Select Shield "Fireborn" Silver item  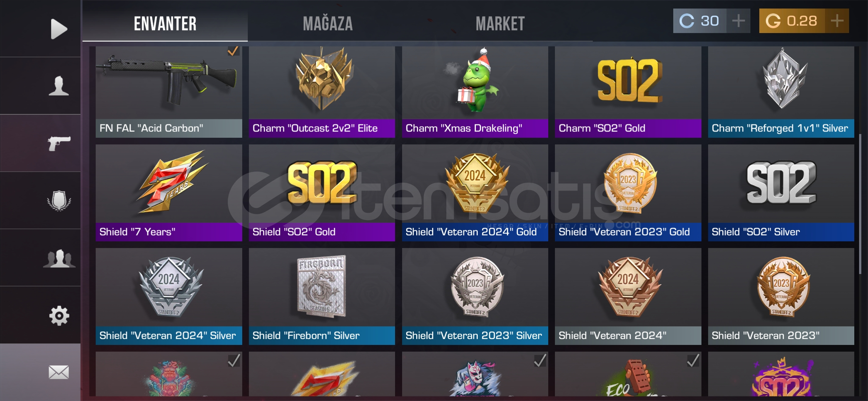pyautogui.click(x=322, y=296)
